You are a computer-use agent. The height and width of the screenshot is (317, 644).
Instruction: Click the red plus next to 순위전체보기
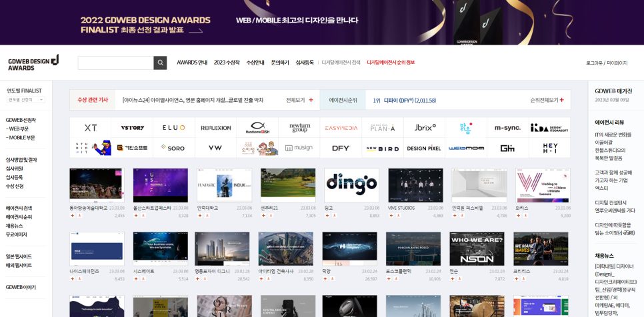tap(561, 100)
